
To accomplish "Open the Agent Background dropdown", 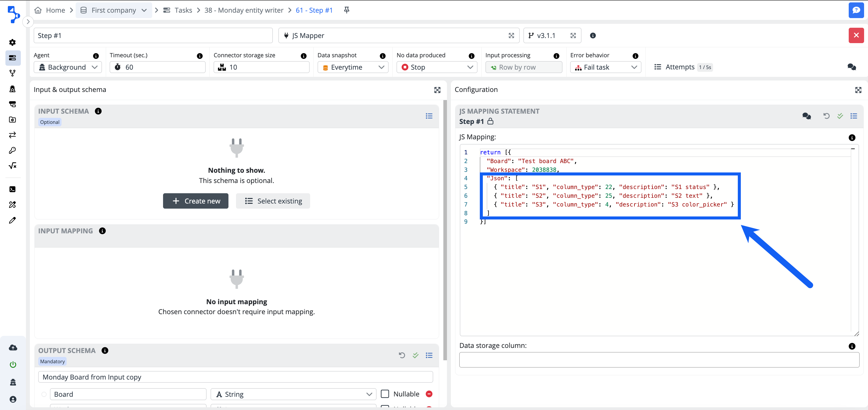I will [x=68, y=67].
